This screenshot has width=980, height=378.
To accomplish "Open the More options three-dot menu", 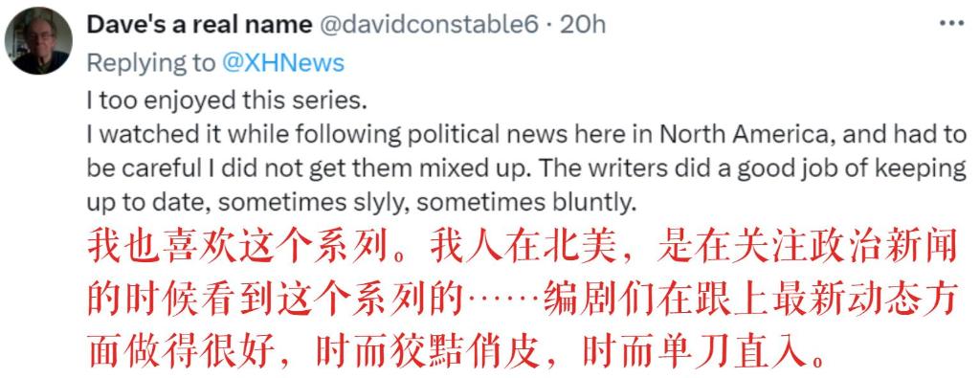I will click(x=951, y=23).
